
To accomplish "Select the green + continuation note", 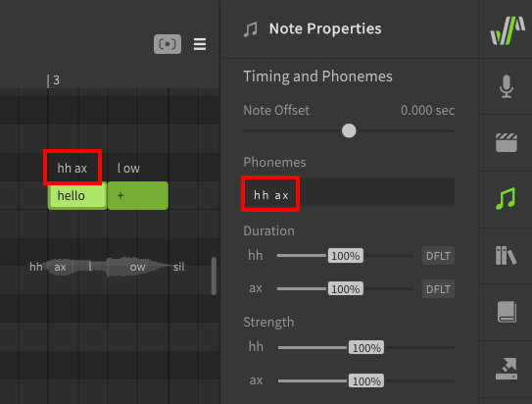I will coord(138,195).
